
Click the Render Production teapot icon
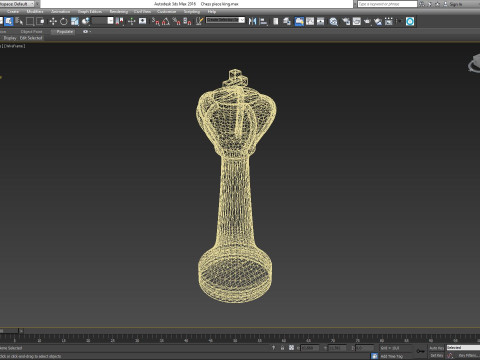(x=367, y=21)
